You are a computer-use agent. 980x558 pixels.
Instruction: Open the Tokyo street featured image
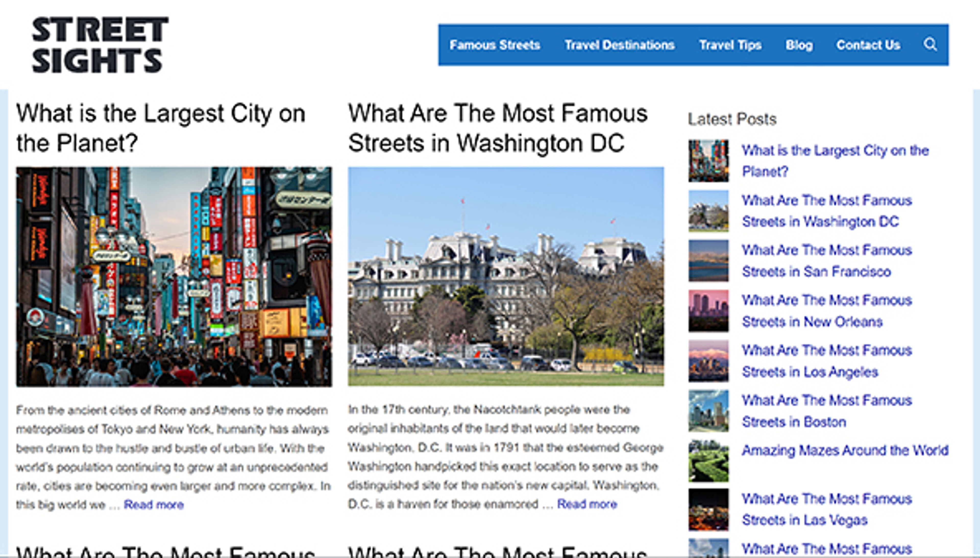point(174,276)
